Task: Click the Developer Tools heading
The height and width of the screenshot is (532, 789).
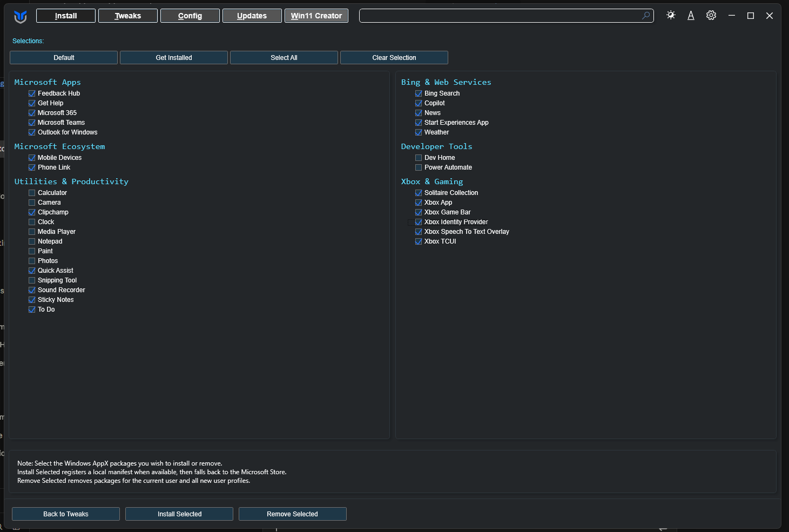Action: pyautogui.click(x=436, y=146)
